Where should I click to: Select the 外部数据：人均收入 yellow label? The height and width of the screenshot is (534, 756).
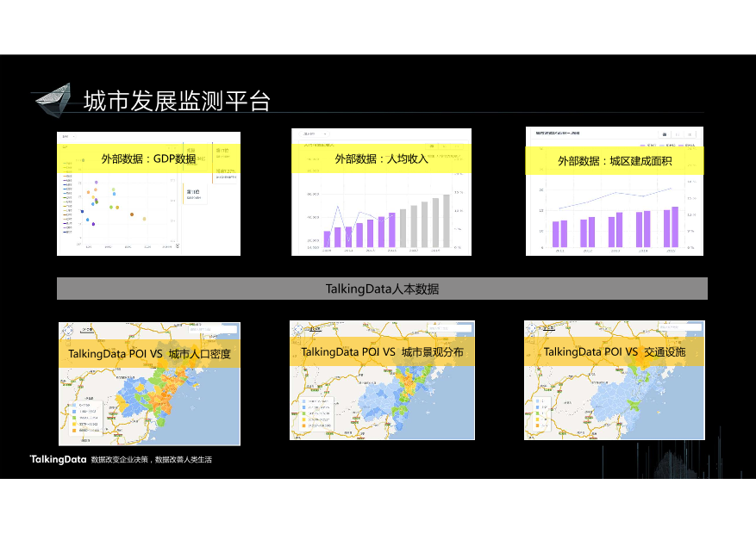(381, 158)
